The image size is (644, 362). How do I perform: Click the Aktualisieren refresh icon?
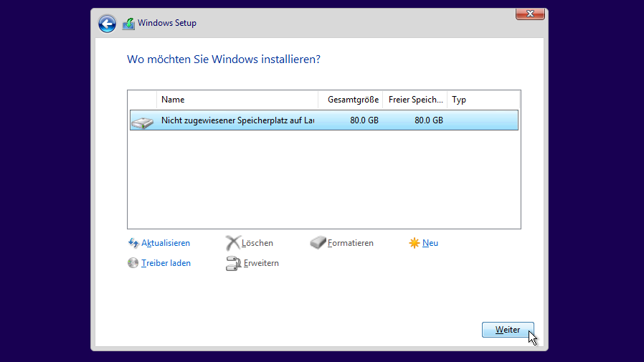(x=133, y=243)
